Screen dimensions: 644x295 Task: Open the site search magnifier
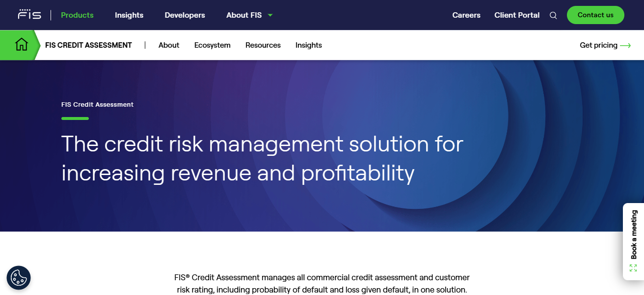(553, 15)
